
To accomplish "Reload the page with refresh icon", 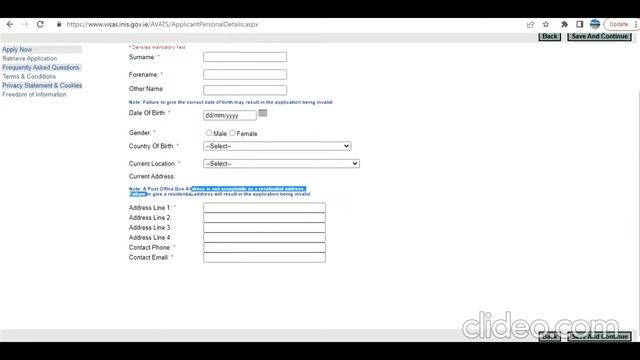I will [40, 24].
